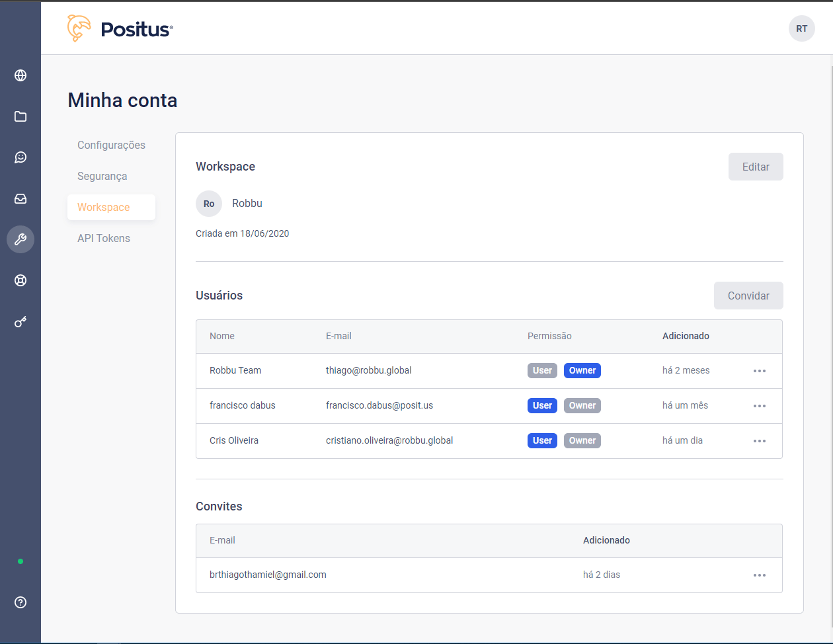Click the workspace name Robbu
833x644 pixels.
coord(247,203)
